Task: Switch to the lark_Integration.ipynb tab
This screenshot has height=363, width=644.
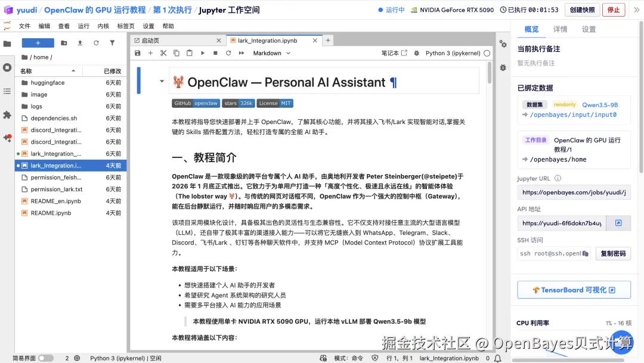Action: [x=273, y=41]
